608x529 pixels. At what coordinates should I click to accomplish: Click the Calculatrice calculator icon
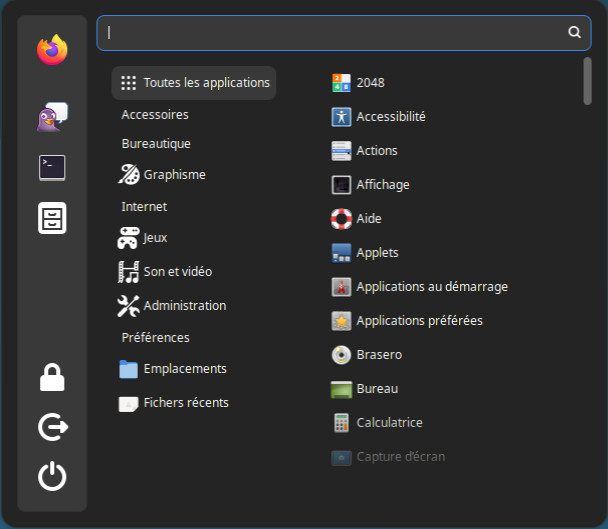click(x=341, y=423)
